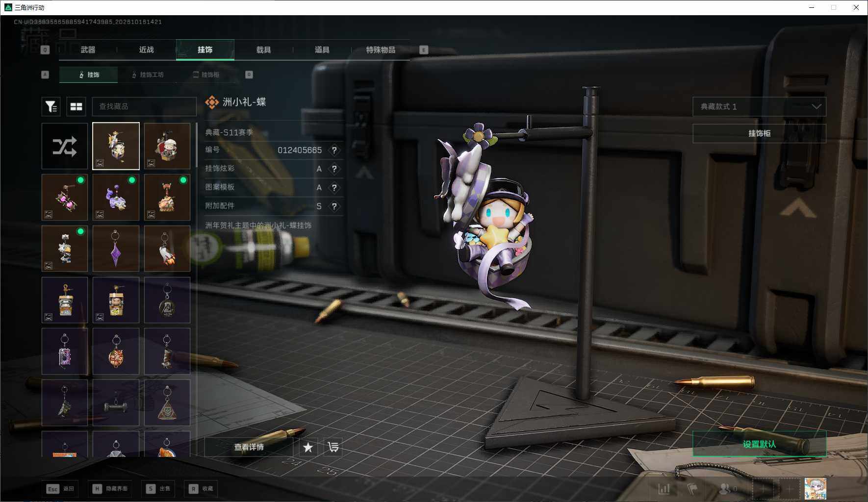Click the S 出售 button
This screenshot has width=868, height=502.
click(x=158, y=489)
